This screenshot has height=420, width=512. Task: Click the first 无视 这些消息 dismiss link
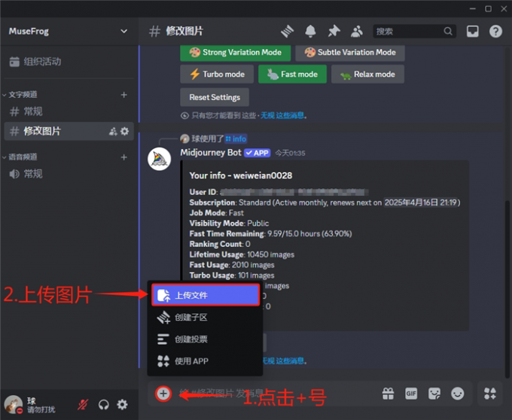pyautogui.click(x=282, y=115)
